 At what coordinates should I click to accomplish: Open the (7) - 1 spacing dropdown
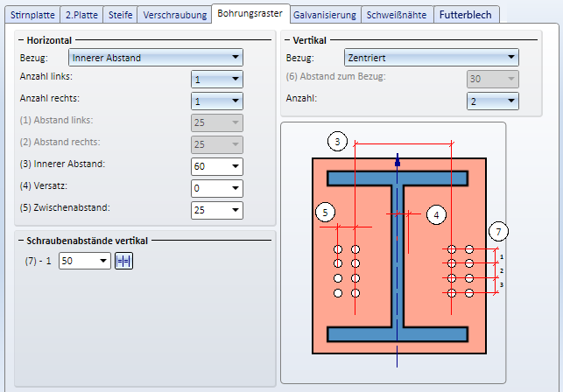85,261
